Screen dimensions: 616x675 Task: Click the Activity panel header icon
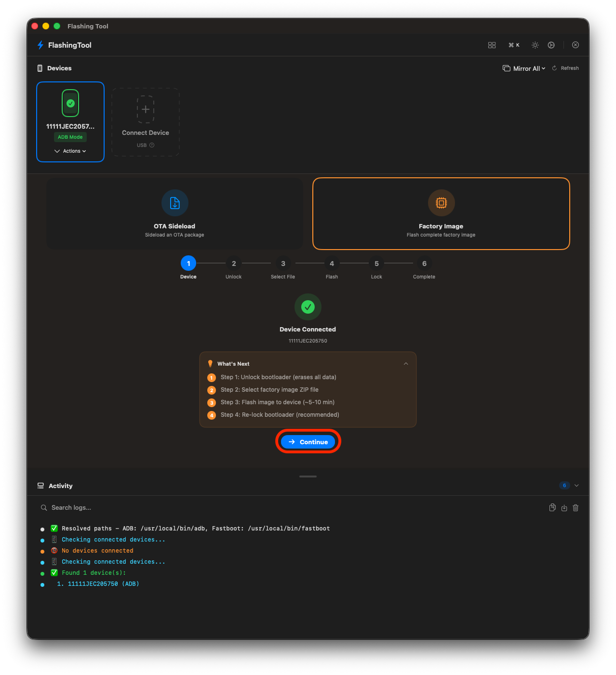click(x=40, y=486)
